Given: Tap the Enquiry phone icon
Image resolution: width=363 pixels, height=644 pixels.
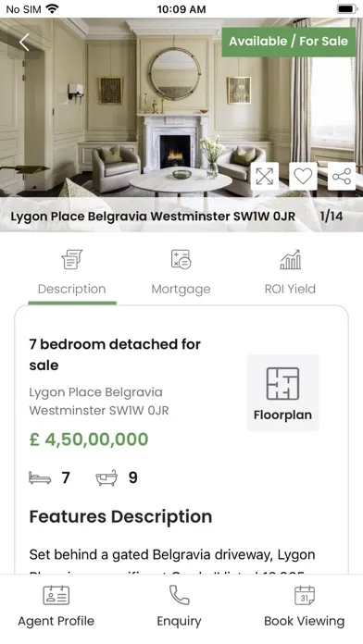Looking at the screenshot, I should (180, 595).
